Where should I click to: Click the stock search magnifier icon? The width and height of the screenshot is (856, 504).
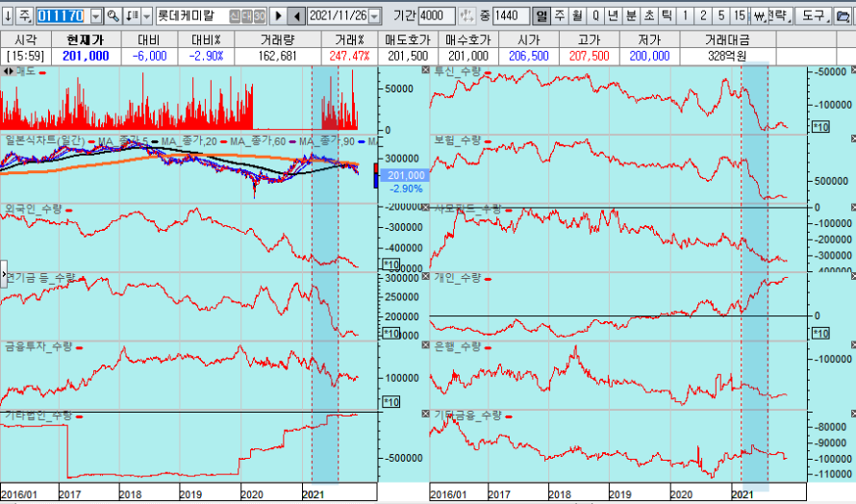point(113,16)
